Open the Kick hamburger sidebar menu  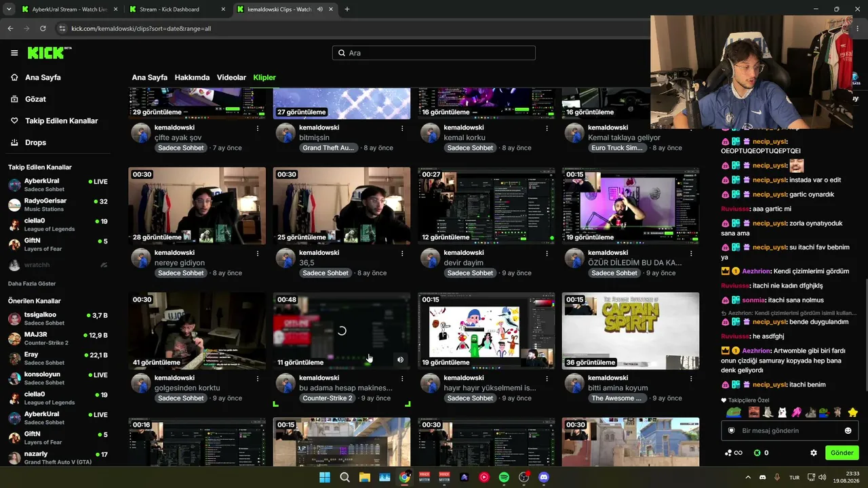pos(14,53)
